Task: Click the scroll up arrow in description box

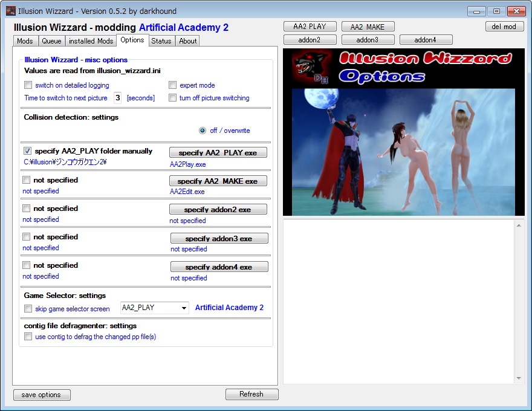Action: point(519,225)
